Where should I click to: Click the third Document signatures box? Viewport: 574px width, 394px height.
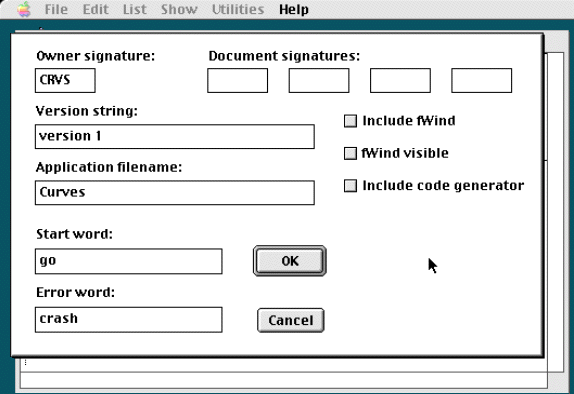click(x=400, y=80)
